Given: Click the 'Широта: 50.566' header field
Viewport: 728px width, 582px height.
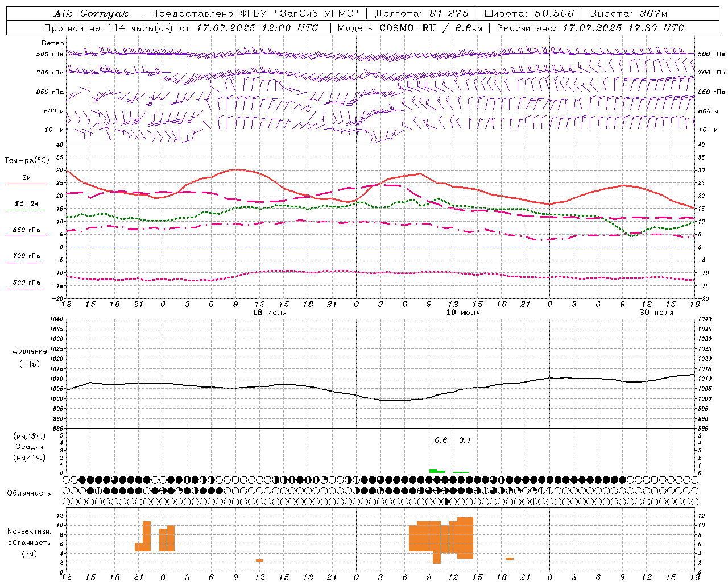Looking at the screenshot, I should coord(530,14).
